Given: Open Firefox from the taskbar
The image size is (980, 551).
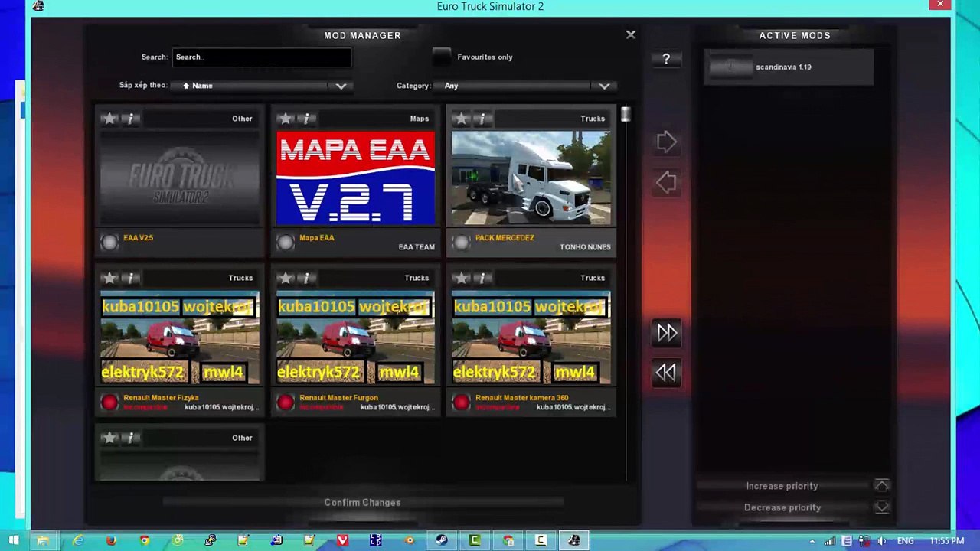Looking at the screenshot, I should 111,540.
